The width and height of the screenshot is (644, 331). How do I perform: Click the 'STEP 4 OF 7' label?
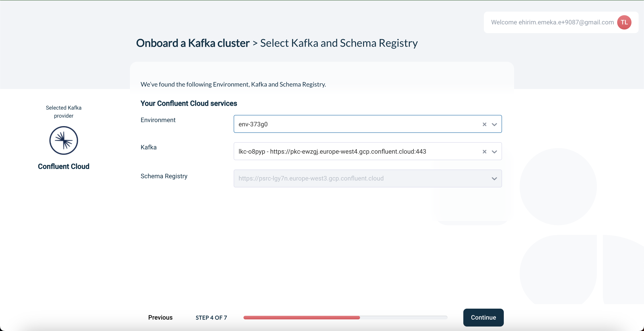click(x=211, y=318)
